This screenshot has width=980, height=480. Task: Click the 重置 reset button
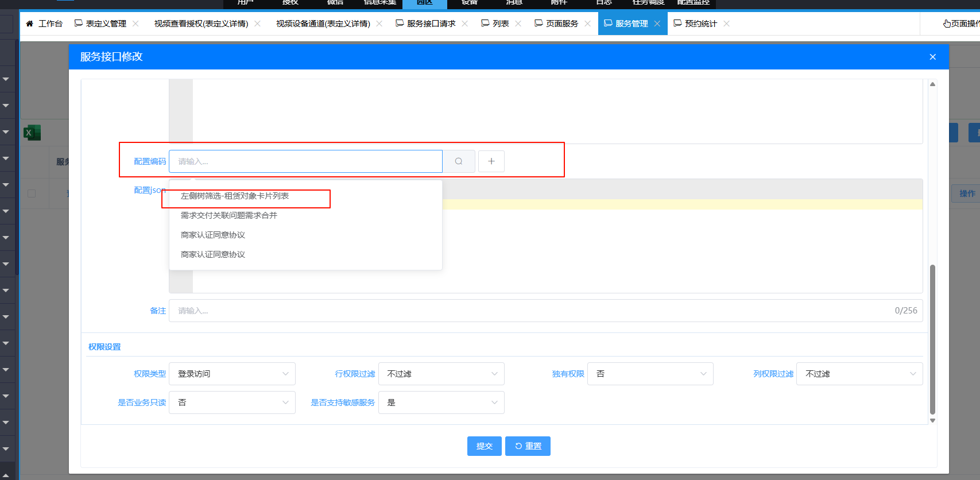[528, 446]
